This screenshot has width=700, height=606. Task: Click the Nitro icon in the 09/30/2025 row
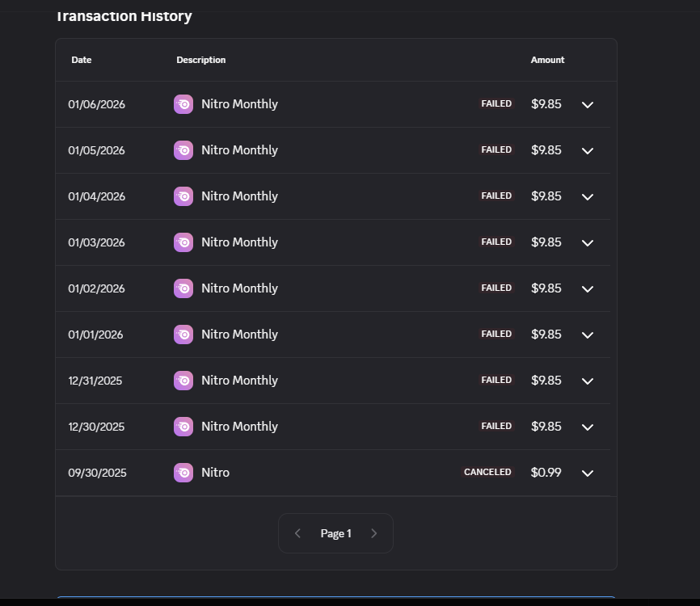tap(183, 473)
